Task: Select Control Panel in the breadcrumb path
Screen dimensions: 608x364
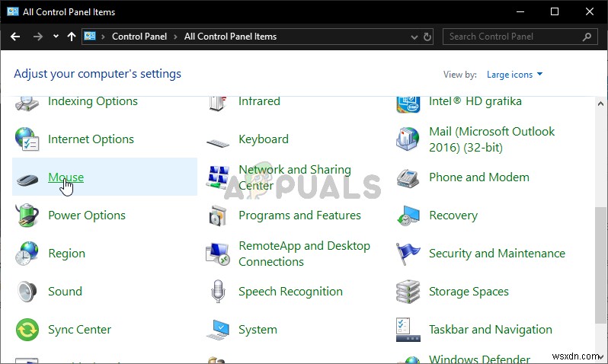Action: click(138, 37)
